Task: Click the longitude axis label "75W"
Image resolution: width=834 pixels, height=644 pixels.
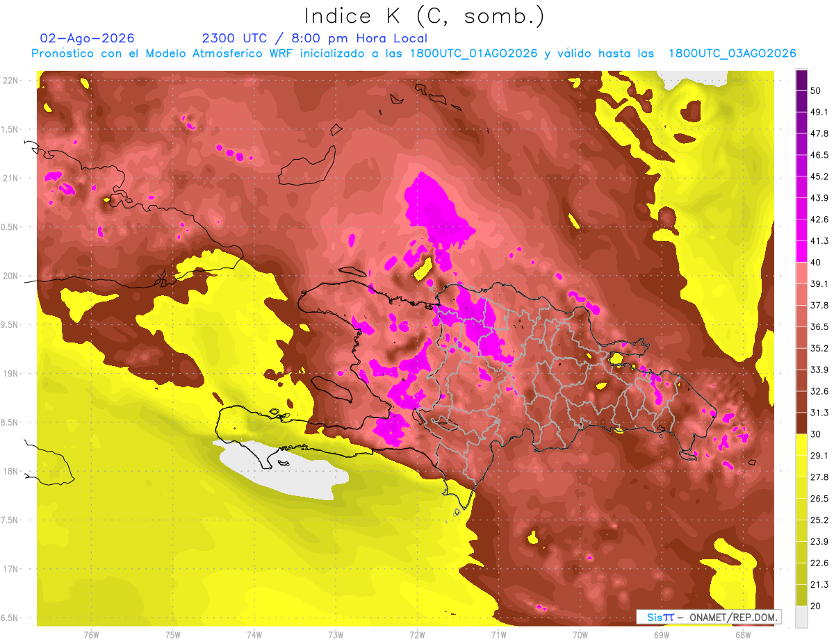Action: 173,634
